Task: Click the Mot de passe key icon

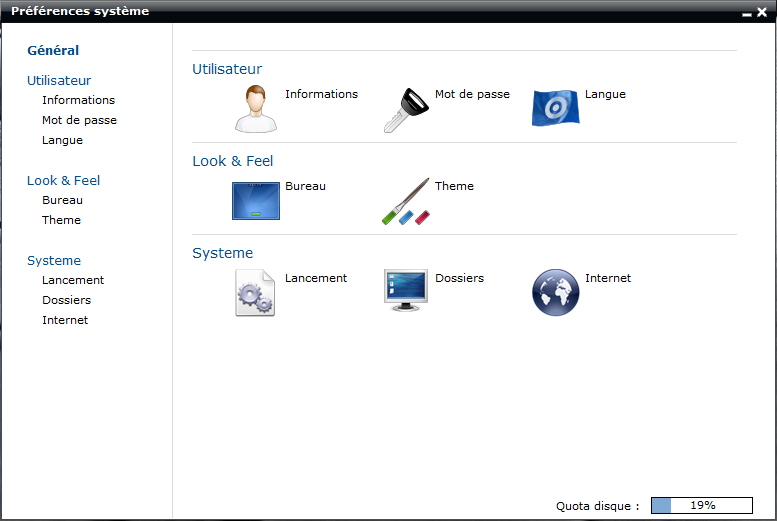Action: coord(406,110)
